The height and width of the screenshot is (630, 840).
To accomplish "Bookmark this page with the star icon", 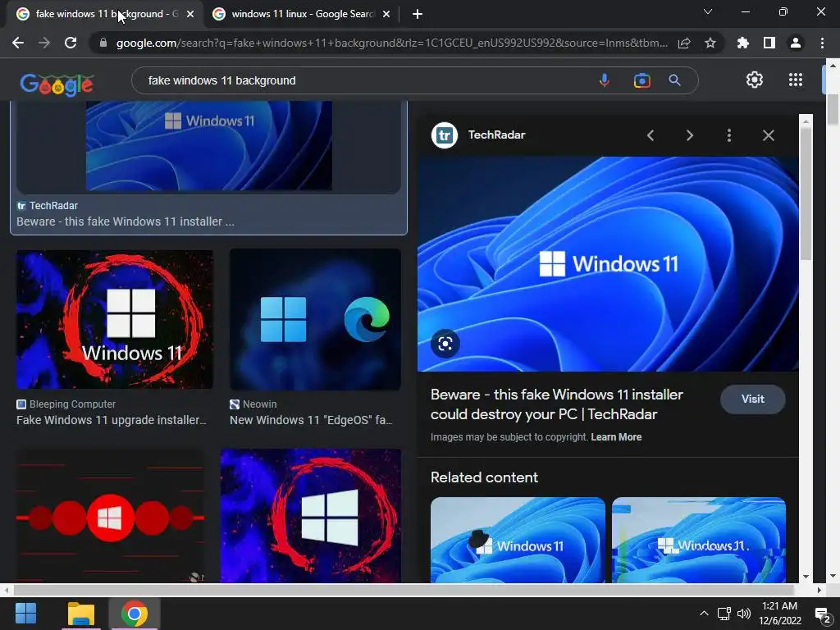I will tap(710, 43).
